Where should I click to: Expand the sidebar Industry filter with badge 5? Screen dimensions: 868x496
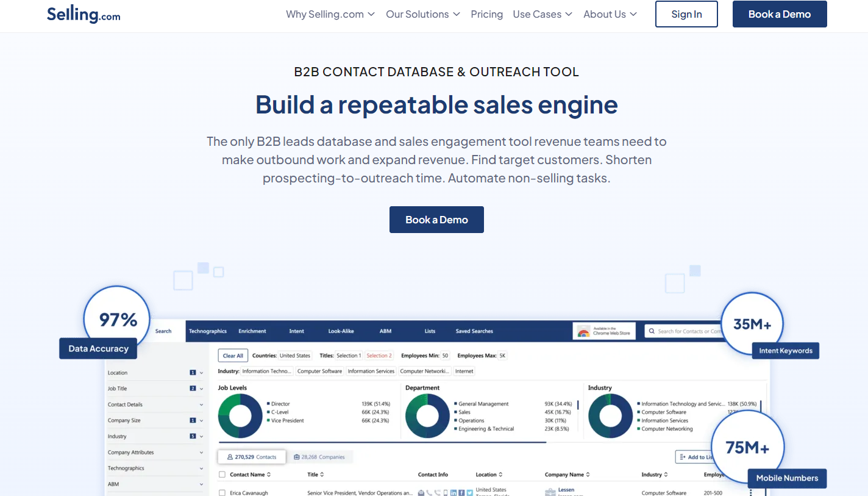pos(155,436)
